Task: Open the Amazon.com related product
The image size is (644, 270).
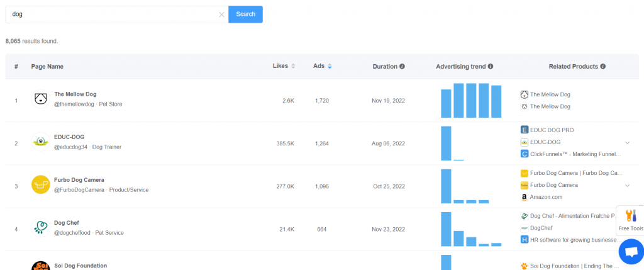Action: pos(541,197)
